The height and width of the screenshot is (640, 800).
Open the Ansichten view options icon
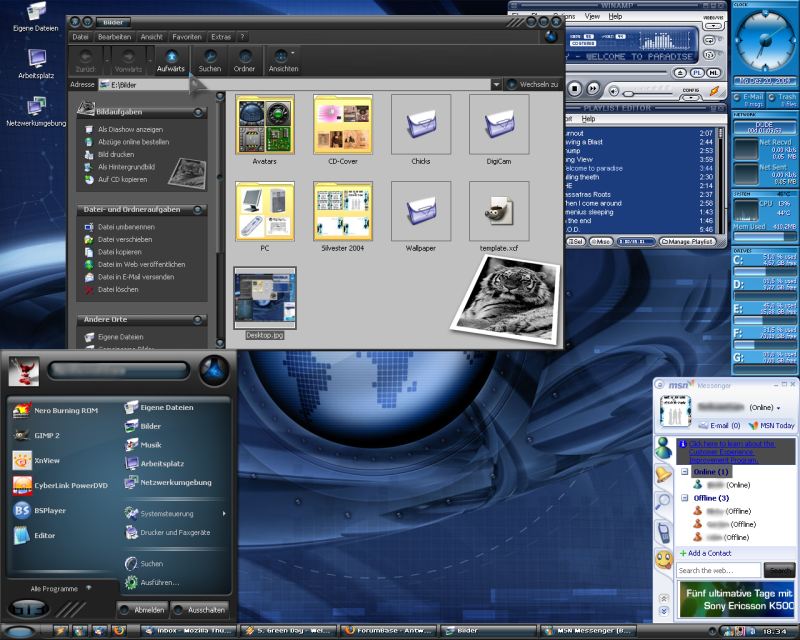[x=283, y=61]
